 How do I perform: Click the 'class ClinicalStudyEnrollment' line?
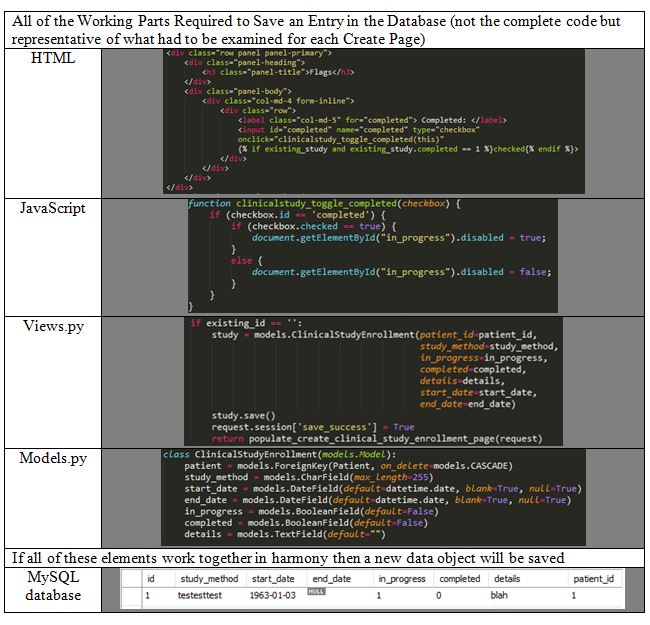pyautogui.click(x=279, y=454)
